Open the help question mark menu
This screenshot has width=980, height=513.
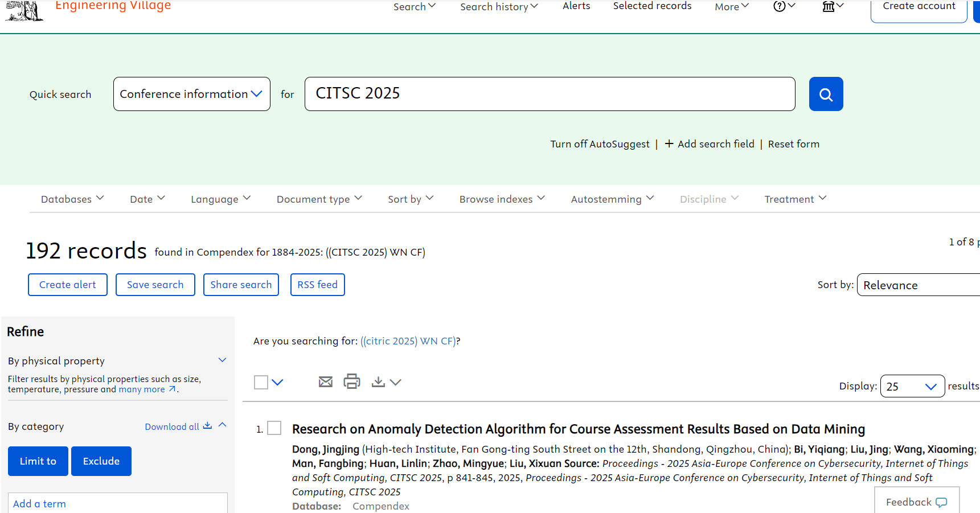pos(784,6)
